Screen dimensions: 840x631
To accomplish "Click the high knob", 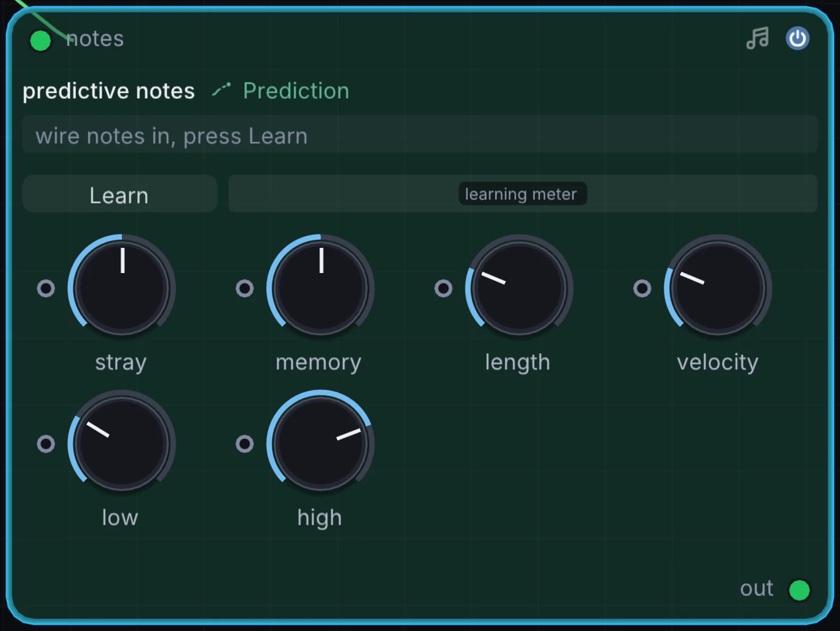I will [321, 443].
